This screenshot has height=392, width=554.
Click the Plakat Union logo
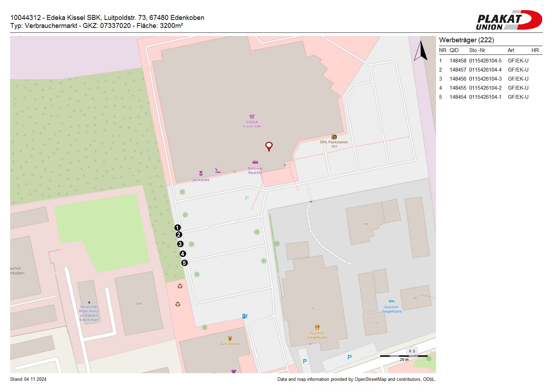[x=509, y=20]
